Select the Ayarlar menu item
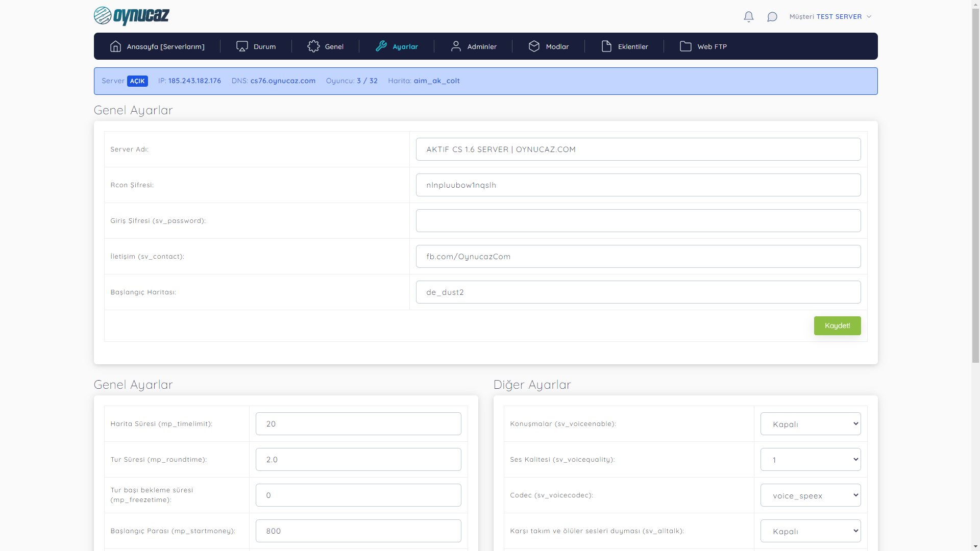Image resolution: width=980 pixels, height=551 pixels. (x=397, y=46)
